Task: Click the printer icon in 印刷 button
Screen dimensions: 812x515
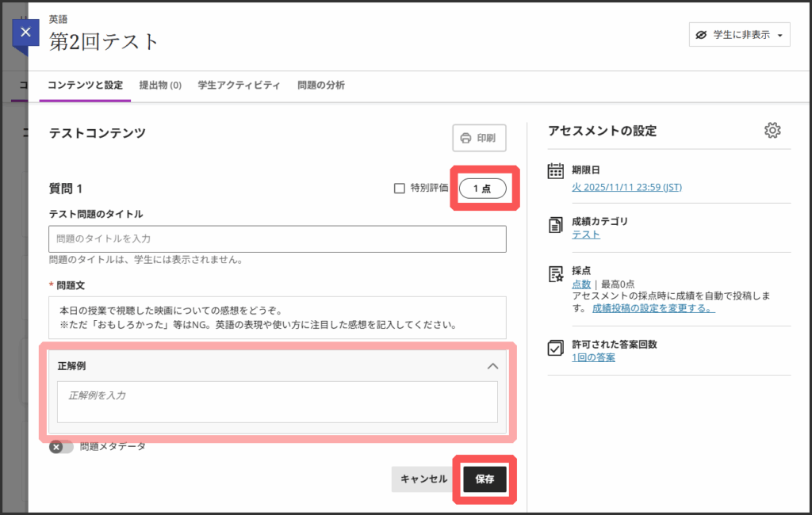Action: pyautogui.click(x=465, y=138)
